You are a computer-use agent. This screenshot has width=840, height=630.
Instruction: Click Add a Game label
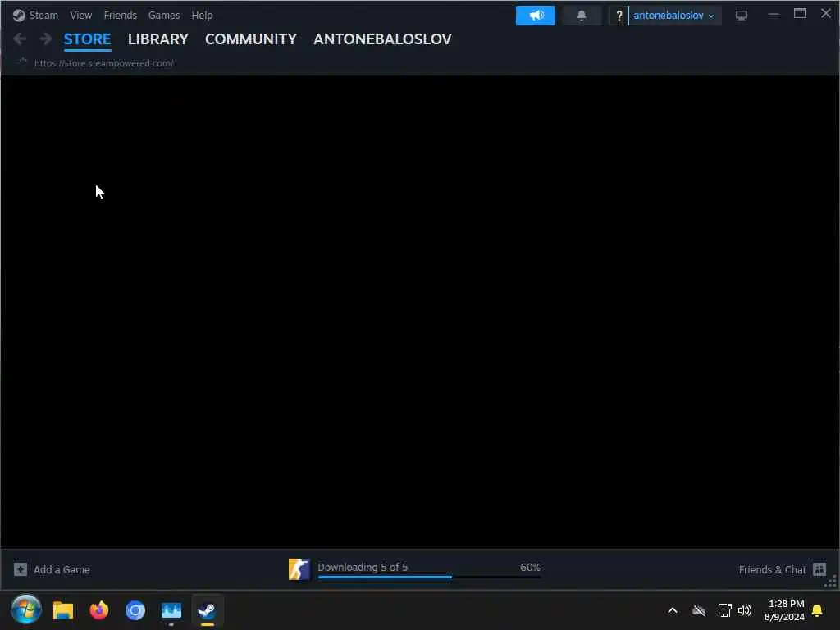pyautogui.click(x=62, y=569)
